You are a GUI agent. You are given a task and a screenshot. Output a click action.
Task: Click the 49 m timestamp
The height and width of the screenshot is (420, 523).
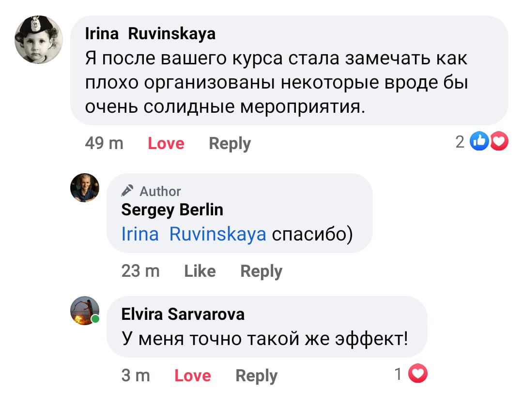coord(104,144)
